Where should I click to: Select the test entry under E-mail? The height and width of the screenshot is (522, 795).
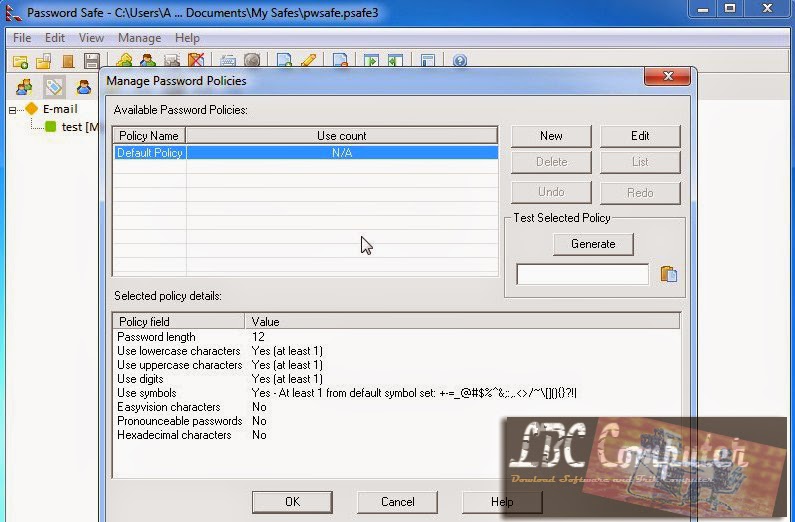(x=80, y=127)
